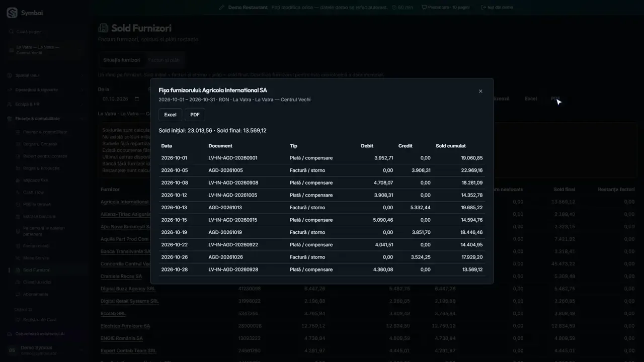
Task: Click document AGD-20261013 cell
Action: click(225, 208)
